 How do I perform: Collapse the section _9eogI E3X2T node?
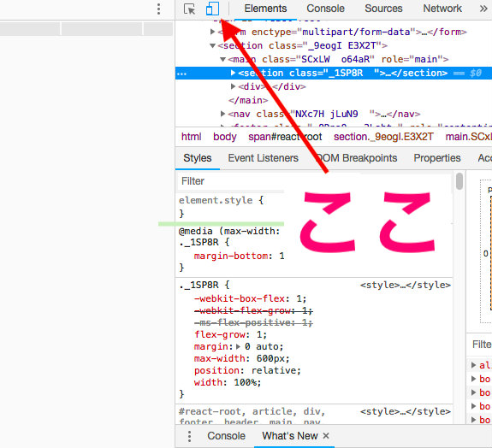(x=212, y=46)
